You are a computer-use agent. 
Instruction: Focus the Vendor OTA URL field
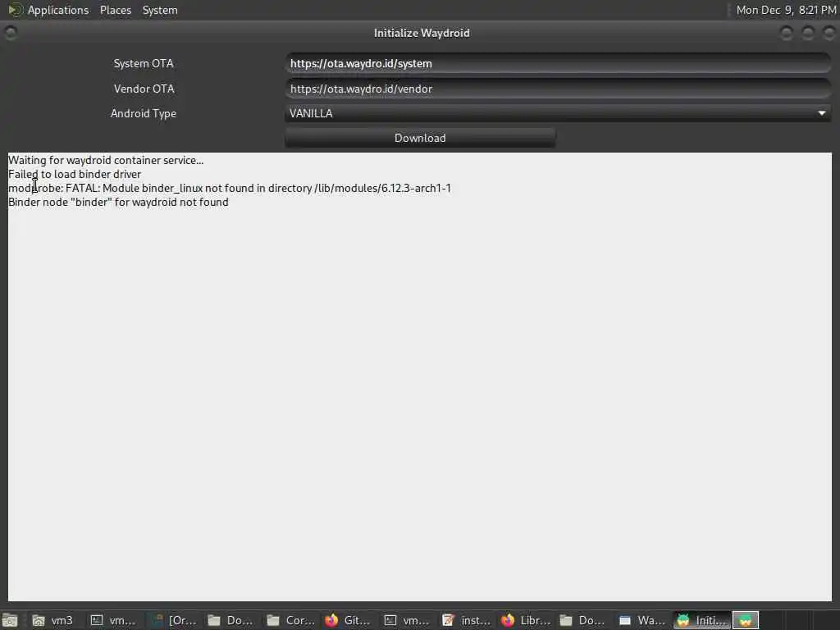558,89
